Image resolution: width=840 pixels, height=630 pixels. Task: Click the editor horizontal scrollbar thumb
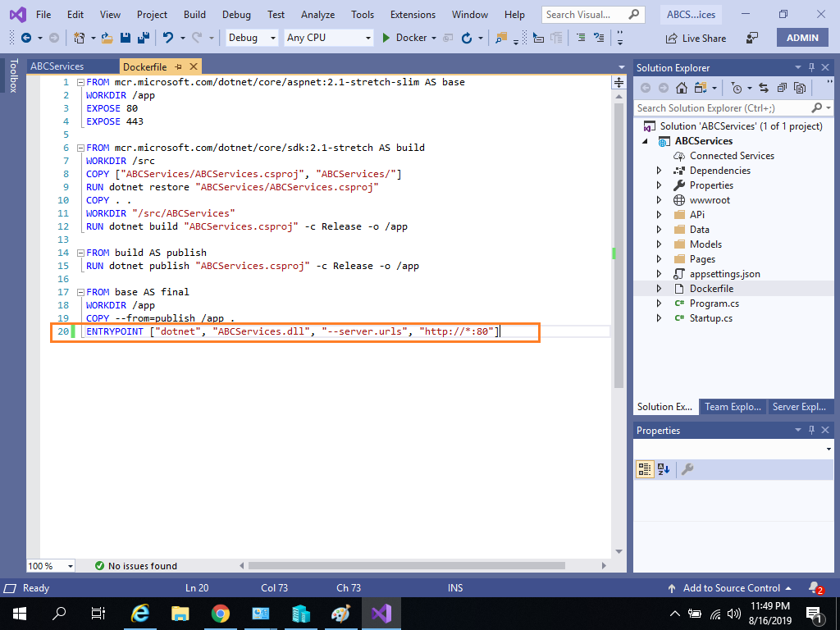(406, 566)
